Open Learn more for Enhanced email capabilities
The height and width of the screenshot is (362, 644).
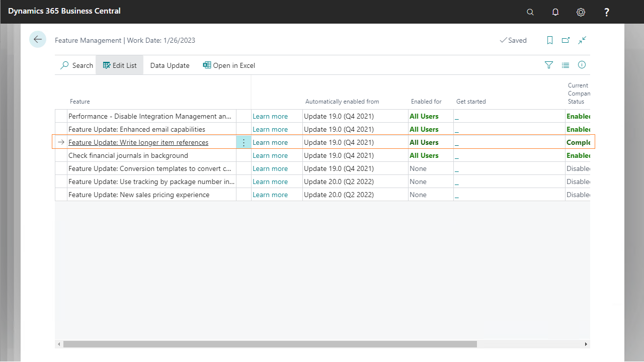pos(270,129)
